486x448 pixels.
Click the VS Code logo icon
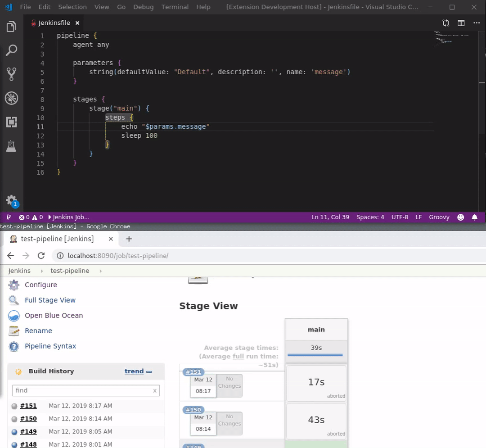[9, 7]
